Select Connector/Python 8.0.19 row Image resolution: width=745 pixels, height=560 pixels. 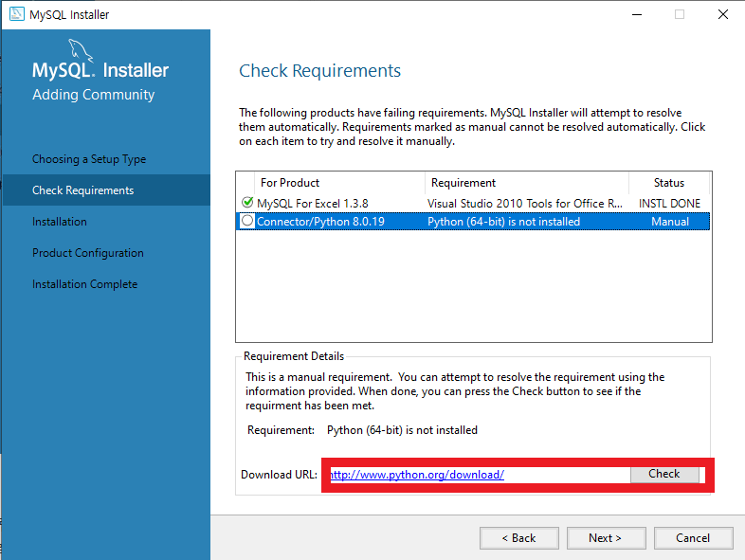(472, 222)
